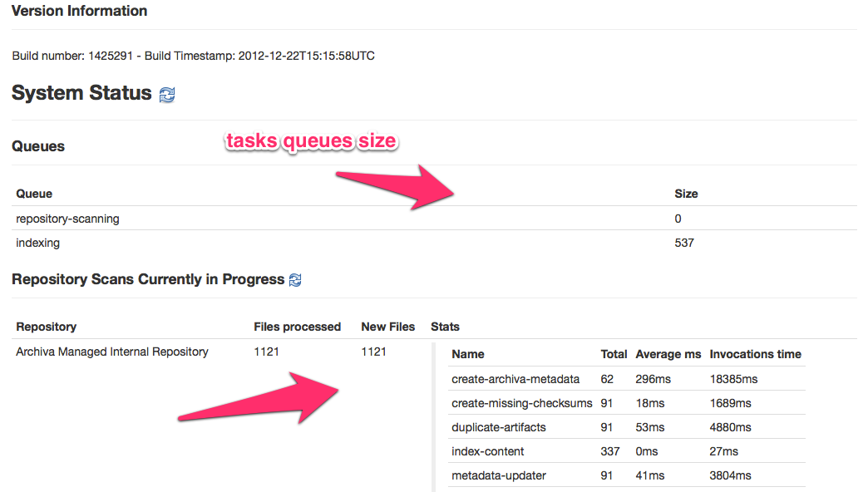Click the Invocations time column header
868x492 pixels.
point(755,354)
